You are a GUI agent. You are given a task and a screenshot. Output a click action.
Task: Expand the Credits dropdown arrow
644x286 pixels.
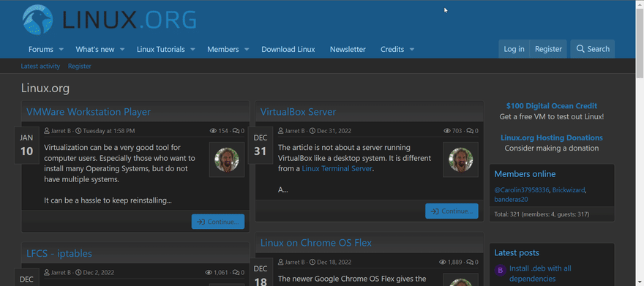[411, 49]
